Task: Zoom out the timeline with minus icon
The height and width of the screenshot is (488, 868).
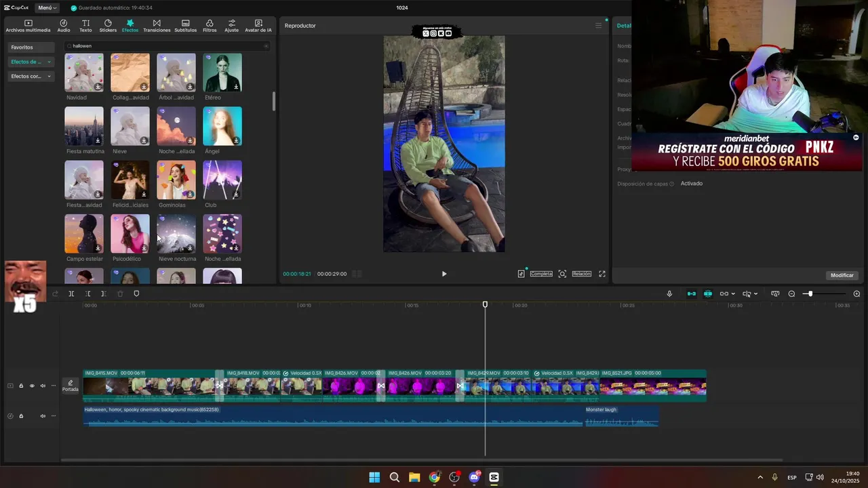Action: 791,293
